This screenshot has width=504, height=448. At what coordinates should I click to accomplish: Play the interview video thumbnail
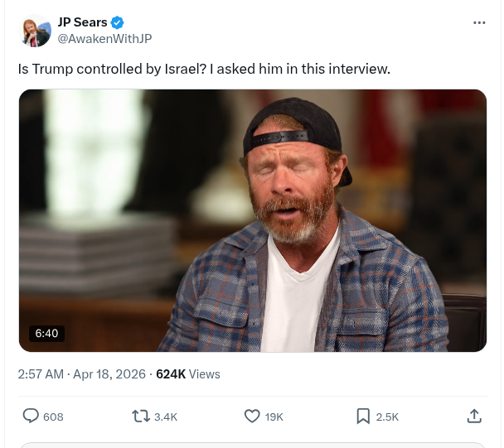[252, 220]
